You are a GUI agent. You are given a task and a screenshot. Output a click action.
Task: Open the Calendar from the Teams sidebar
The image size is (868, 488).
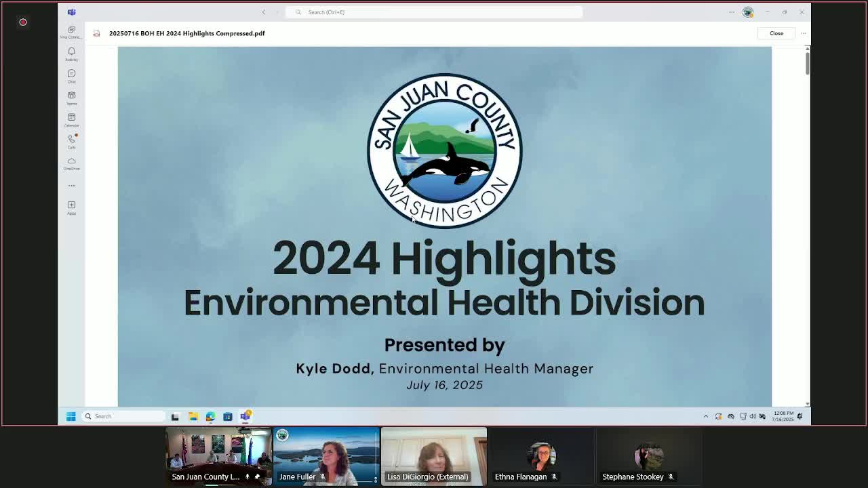pyautogui.click(x=71, y=121)
